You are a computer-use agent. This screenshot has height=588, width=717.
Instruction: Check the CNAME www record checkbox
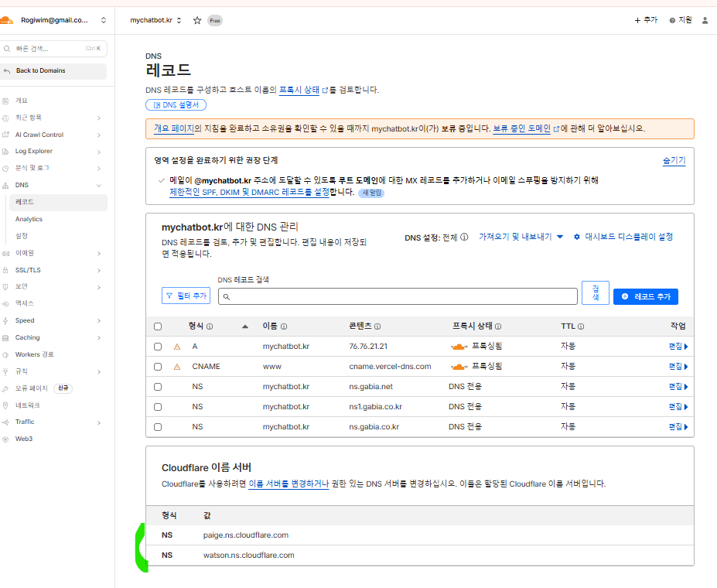coord(158,367)
